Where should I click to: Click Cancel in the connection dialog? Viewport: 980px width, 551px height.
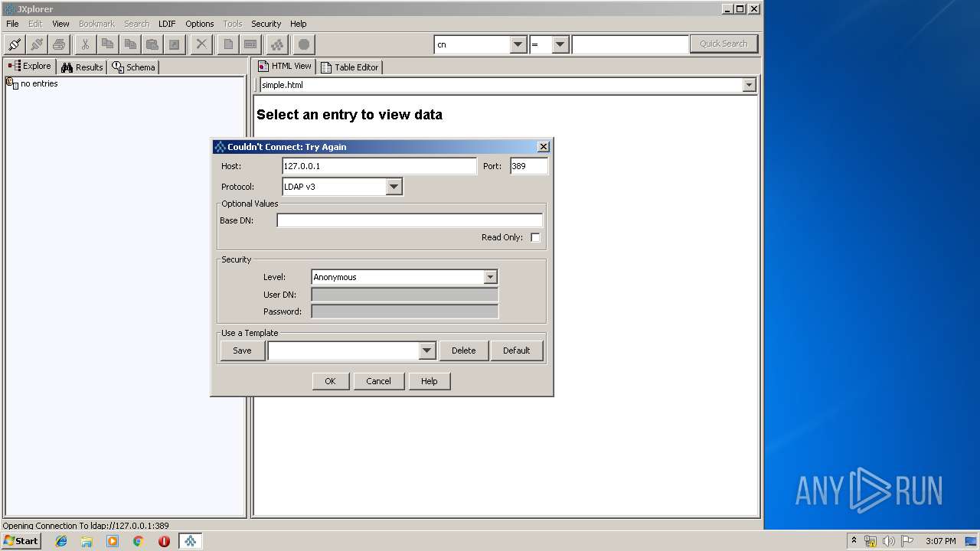click(x=378, y=381)
